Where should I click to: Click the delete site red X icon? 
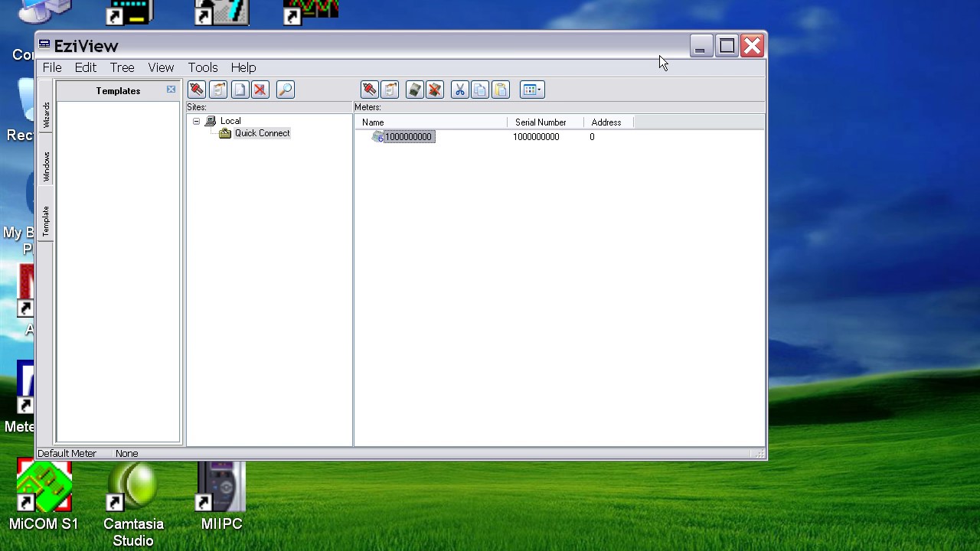(260, 90)
